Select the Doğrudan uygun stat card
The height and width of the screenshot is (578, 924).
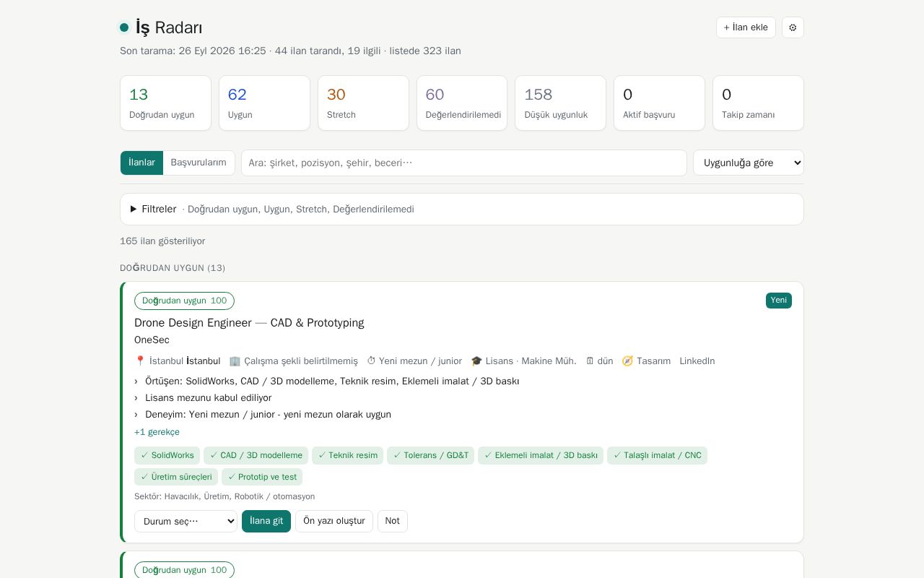point(165,103)
